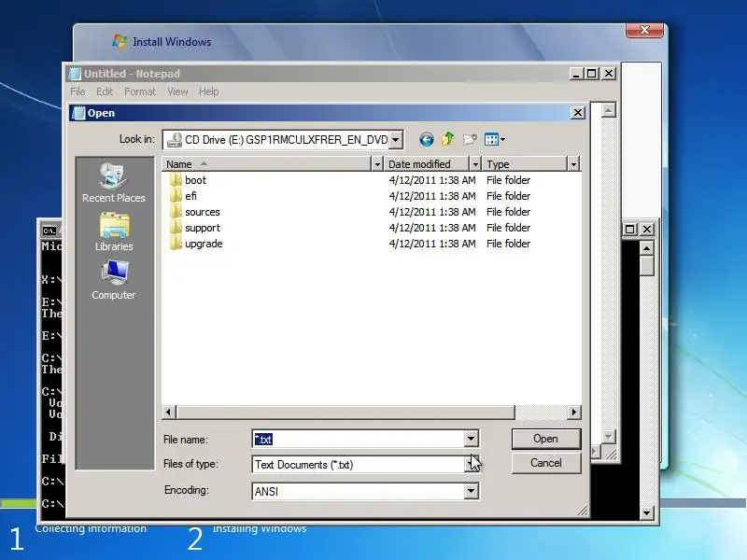Viewport: 747px width, 560px height.
Task: Select the sources folder icon
Action: click(176, 212)
